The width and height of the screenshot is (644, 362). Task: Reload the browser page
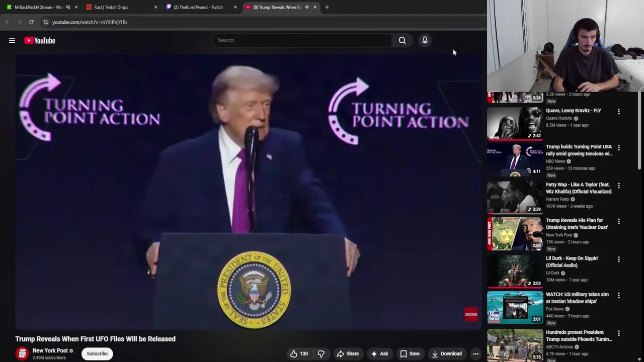(31, 22)
